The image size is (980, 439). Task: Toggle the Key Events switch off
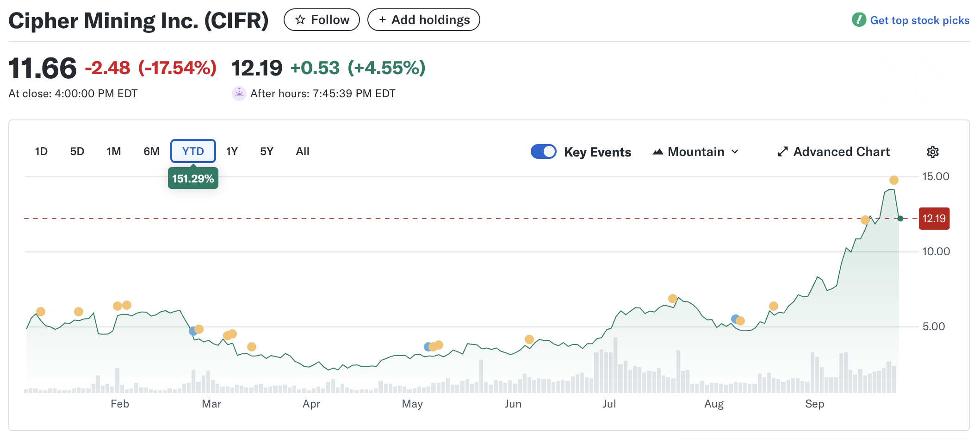[x=543, y=152]
